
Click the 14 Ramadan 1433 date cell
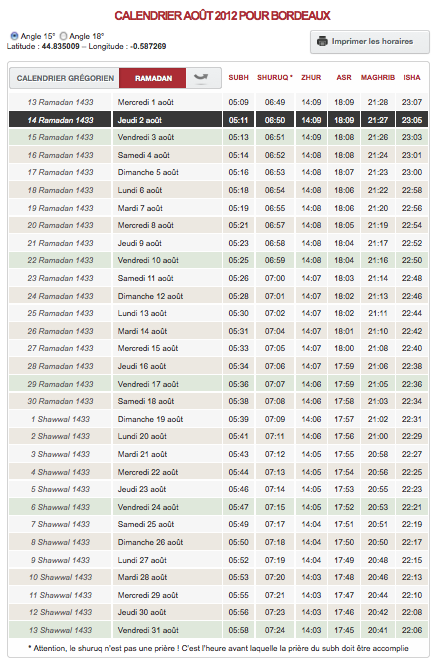click(60, 120)
